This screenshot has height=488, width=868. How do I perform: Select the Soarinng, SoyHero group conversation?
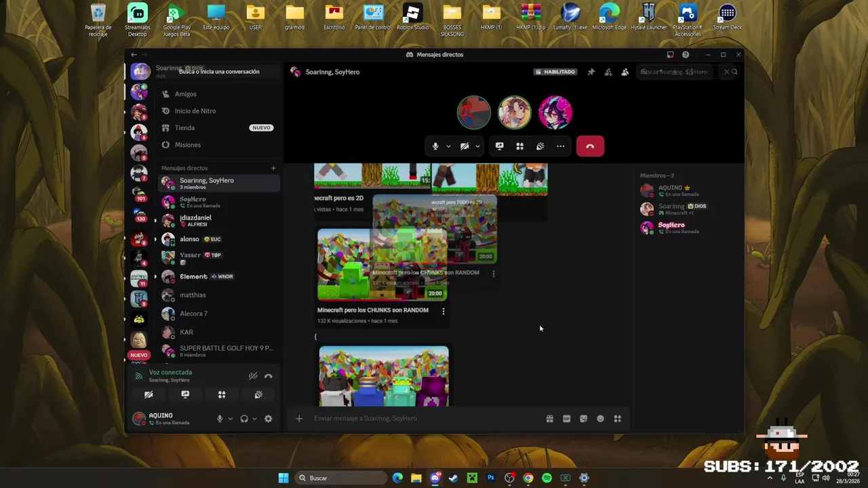(219, 183)
